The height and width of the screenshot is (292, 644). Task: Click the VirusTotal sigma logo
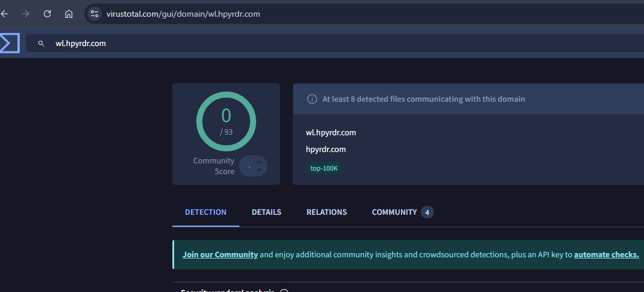(9, 43)
